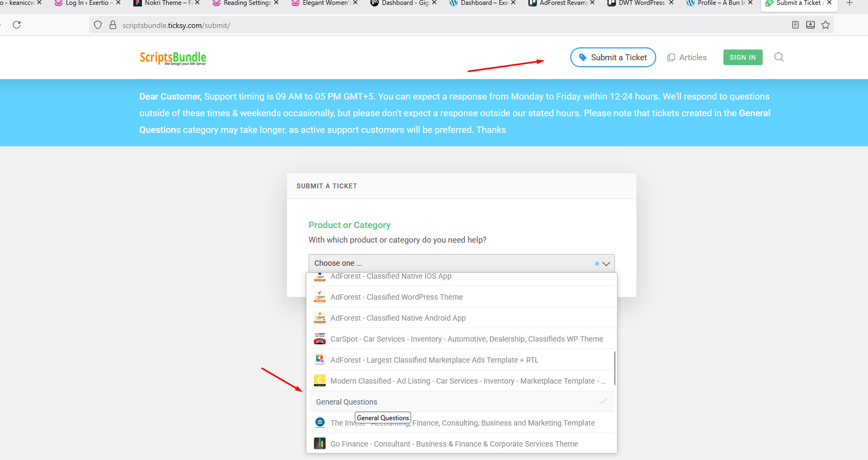Click the dropdown list scrollbar
Image resolution: width=868 pixels, height=460 pixels.
coord(615,368)
